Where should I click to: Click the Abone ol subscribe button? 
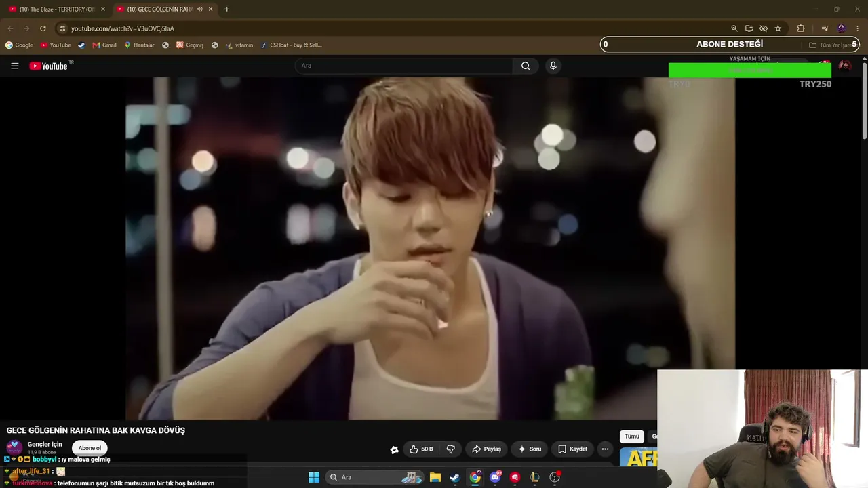coord(90,448)
